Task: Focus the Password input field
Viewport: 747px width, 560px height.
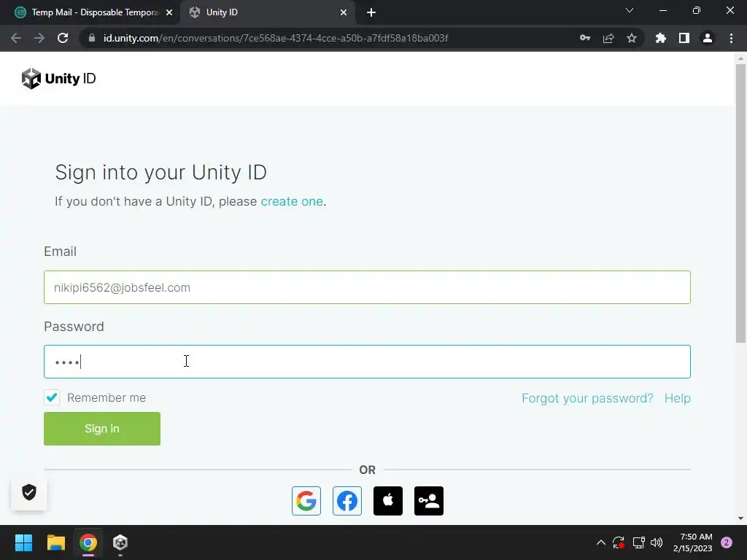Action: 367,362
